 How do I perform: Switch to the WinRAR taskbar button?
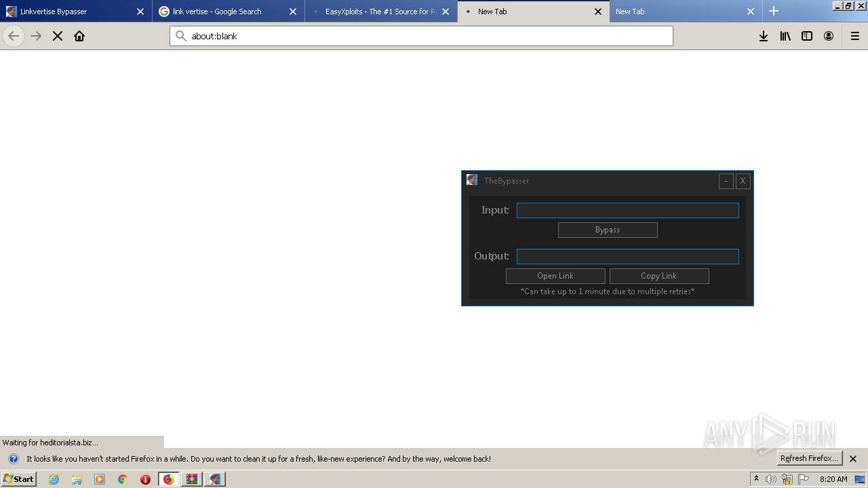coord(191,479)
